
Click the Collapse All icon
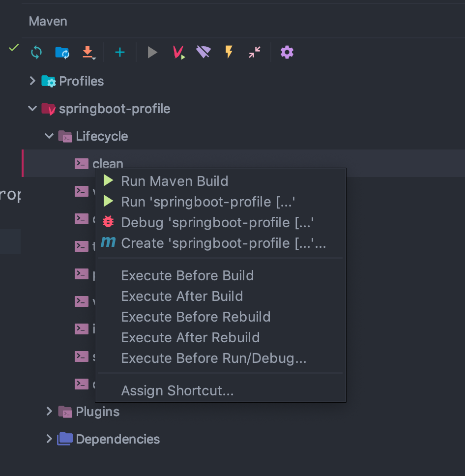(x=255, y=52)
